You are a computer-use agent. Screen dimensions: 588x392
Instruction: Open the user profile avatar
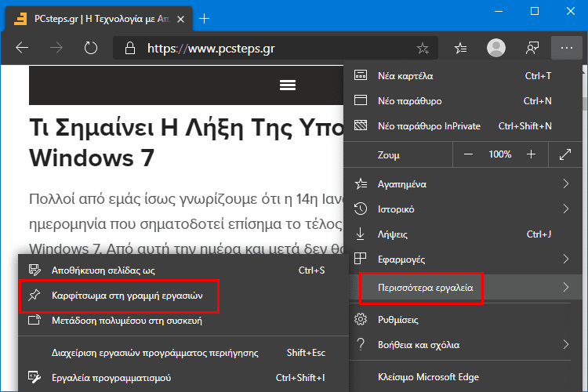coord(495,48)
